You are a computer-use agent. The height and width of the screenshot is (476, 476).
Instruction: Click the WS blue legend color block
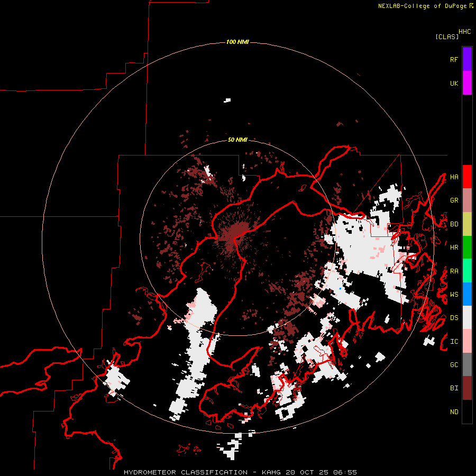(467, 294)
